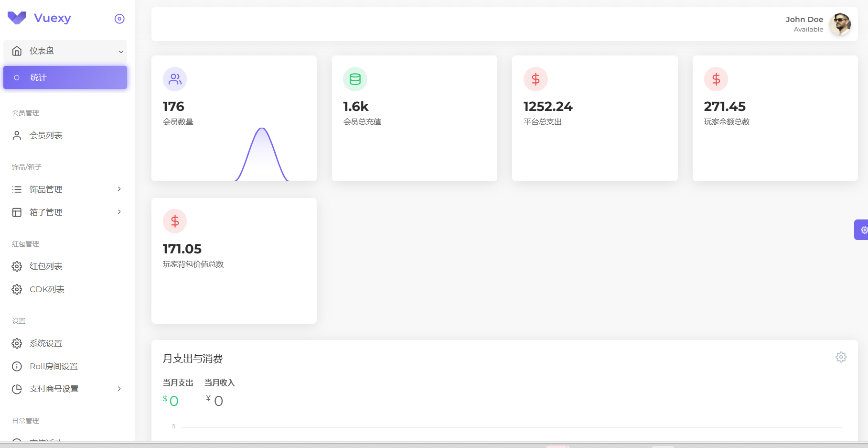Toggle the sidebar collapse pin circle
The image size is (868, 448).
(x=119, y=19)
